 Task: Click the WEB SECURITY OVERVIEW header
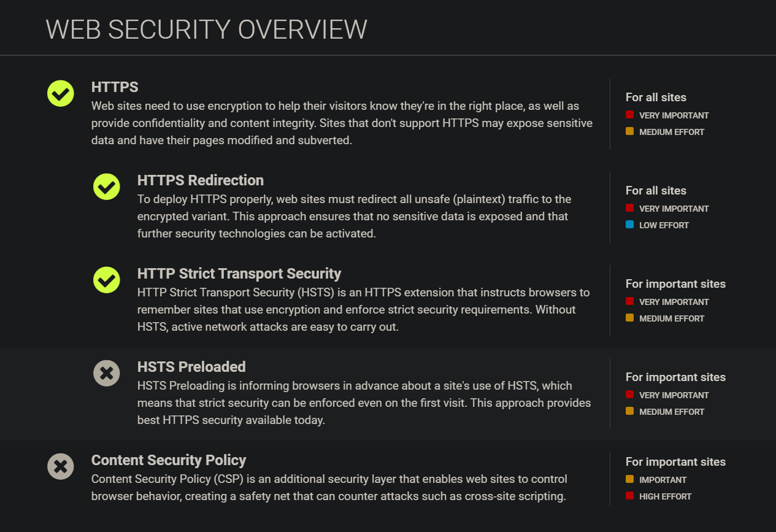206,29
